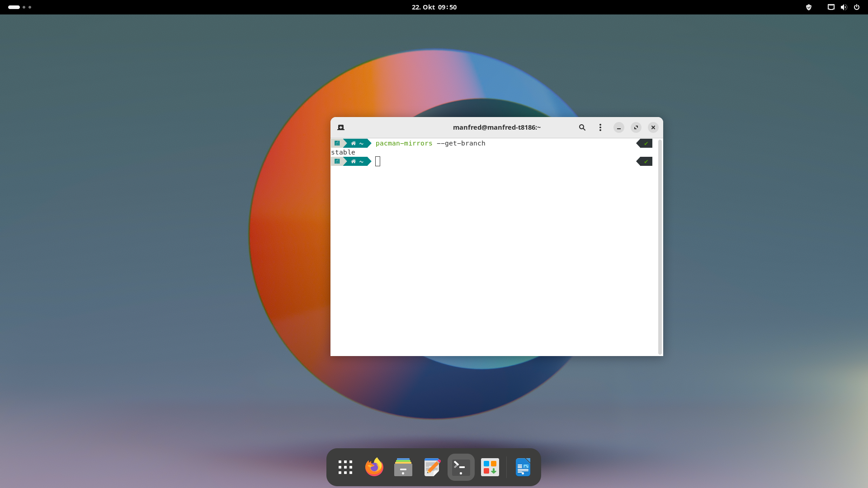
Task: Select the Terminal dock icon
Action: (461, 467)
